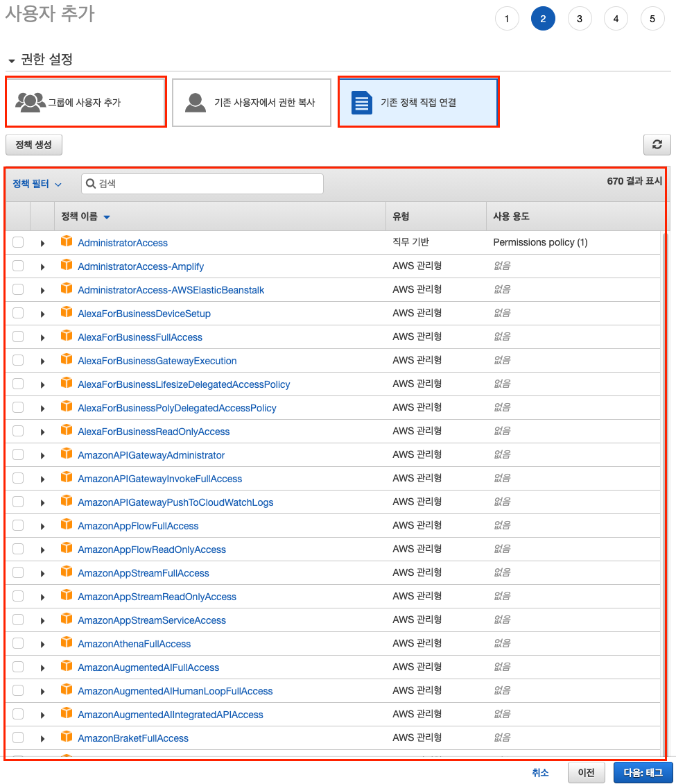
Task: Tick the AlexaForBusinessFullAccess checkbox
Action: point(18,336)
